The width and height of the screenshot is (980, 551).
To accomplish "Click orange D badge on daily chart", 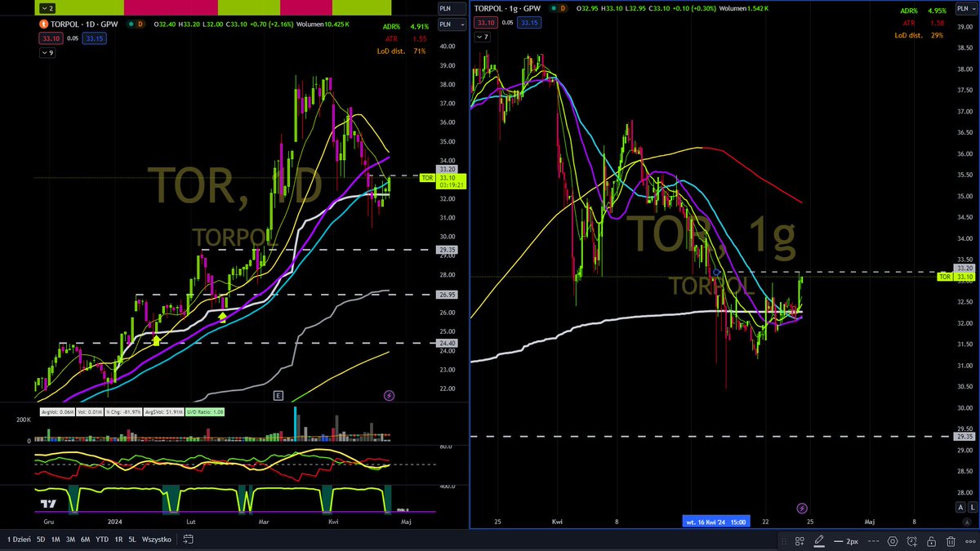I will (x=140, y=24).
